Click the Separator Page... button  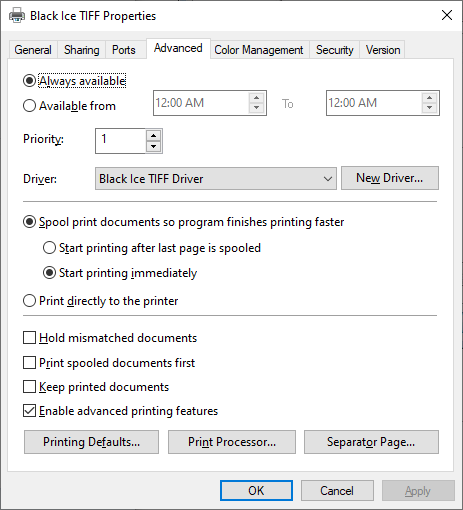click(x=371, y=442)
